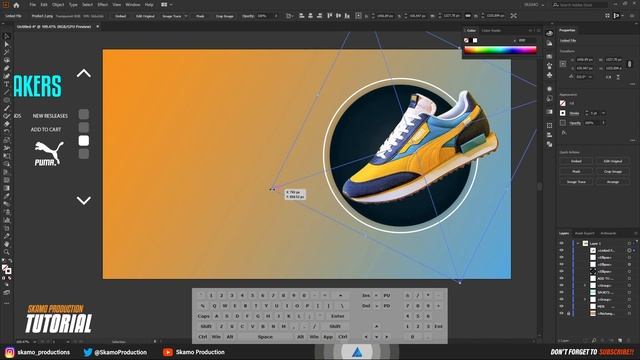The image size is (640, 360).
Task: Select the Pen tool
Action: point(7,69)
